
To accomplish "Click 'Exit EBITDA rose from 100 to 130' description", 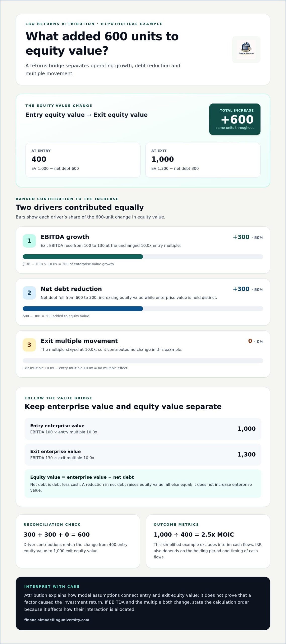I will 111,246.
